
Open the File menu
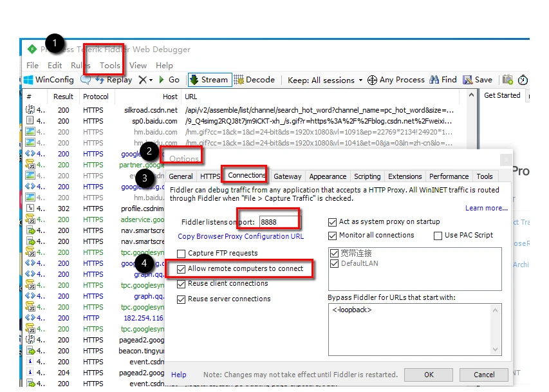tap(32, 66)
